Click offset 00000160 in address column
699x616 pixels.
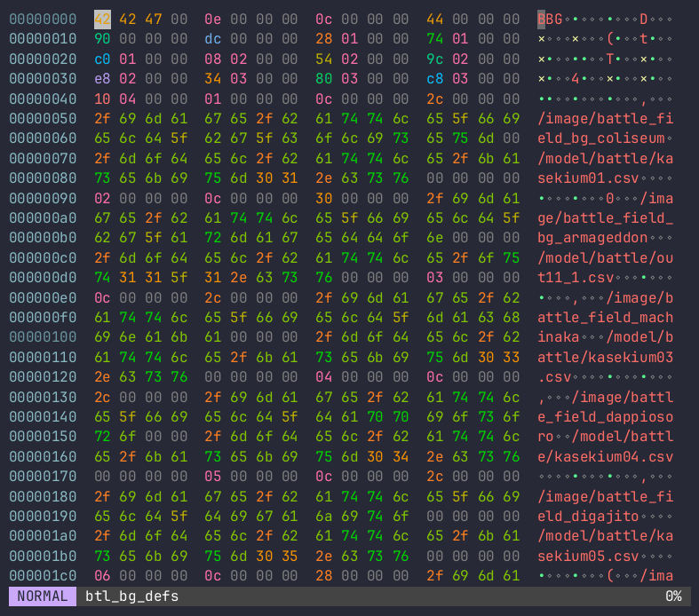43,456
